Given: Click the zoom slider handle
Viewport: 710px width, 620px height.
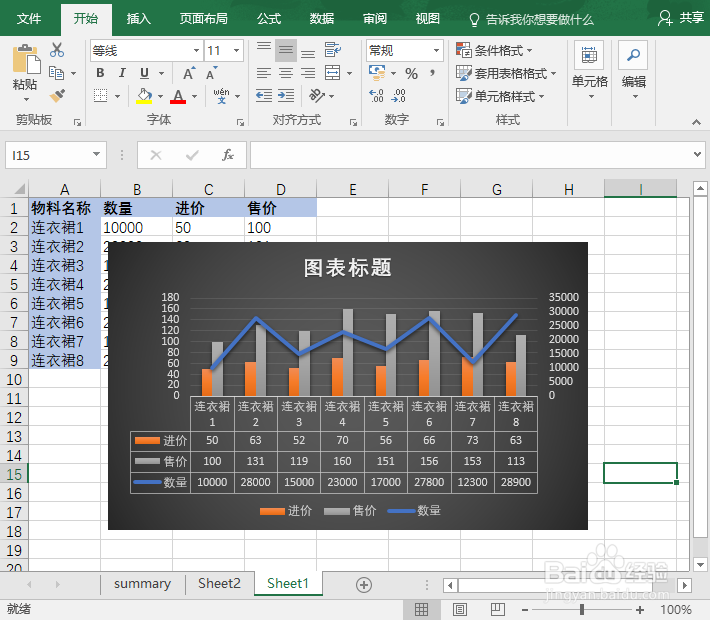Looking at the screenshot, I should tap(582, 610).
